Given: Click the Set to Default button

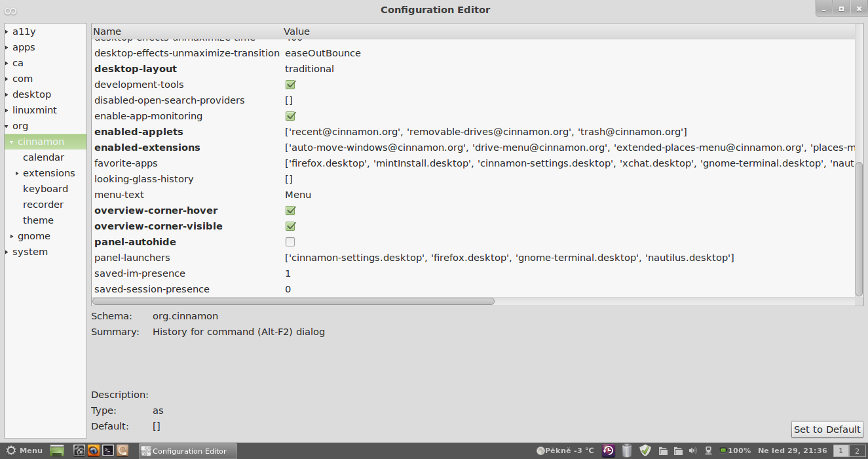Looking at the screenshot, I should [827, 429].
